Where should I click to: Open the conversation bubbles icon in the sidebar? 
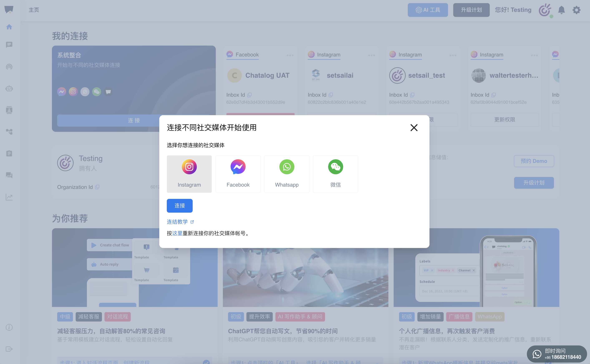(9, 175)
